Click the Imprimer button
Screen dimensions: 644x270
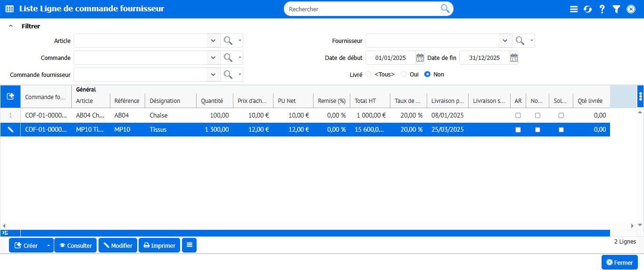[159, 245]
